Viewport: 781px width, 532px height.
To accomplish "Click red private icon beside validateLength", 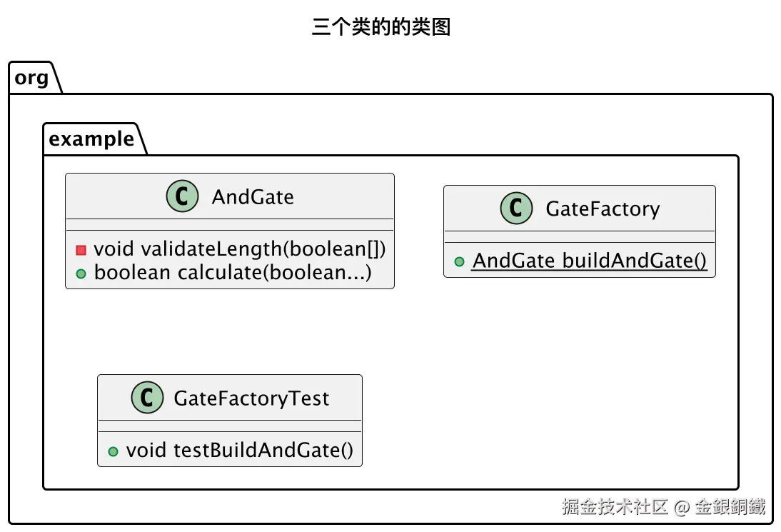I will click(x=81, y=249).
